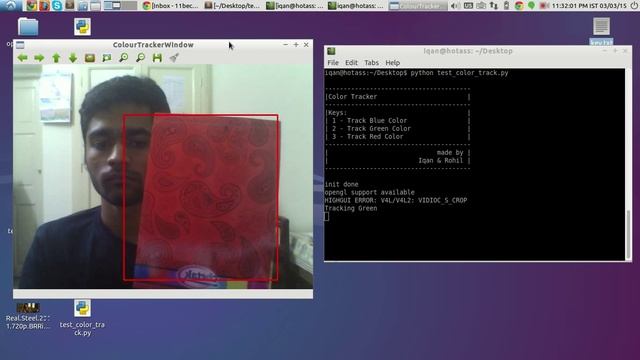Click the properties brush icon in the toolbar

click(x=174, y=58)
